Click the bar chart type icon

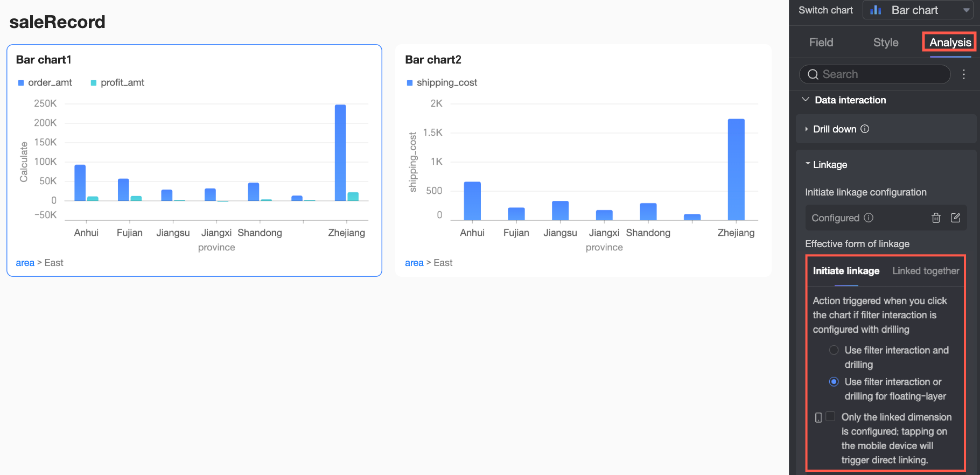(x=876, y=10)
